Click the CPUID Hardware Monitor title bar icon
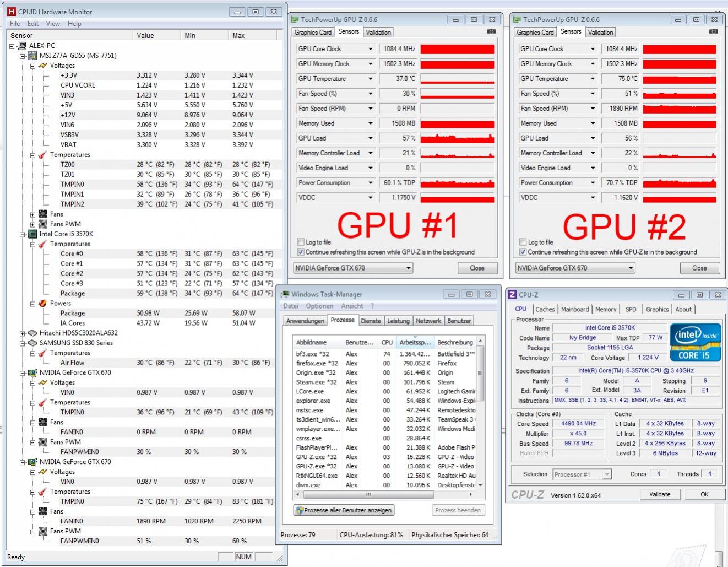 point(12,12)
